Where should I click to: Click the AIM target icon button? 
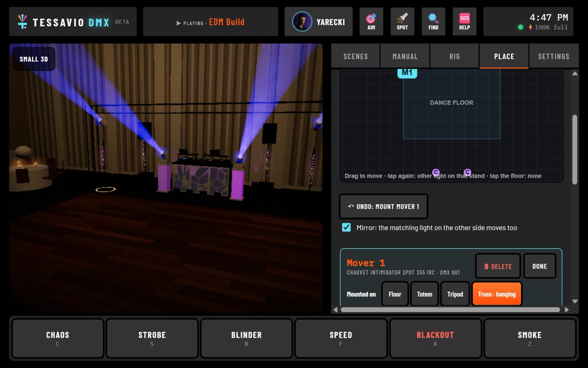click(371, 22)
